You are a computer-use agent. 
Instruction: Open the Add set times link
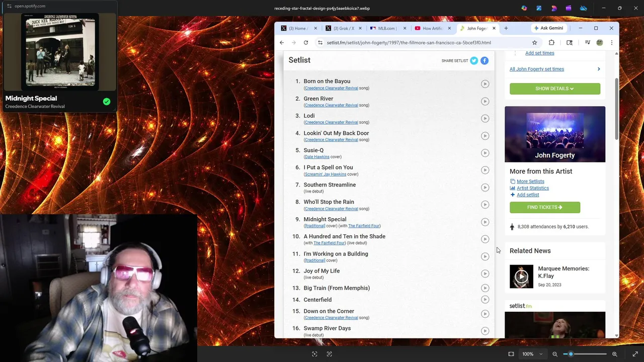(539, 53)
